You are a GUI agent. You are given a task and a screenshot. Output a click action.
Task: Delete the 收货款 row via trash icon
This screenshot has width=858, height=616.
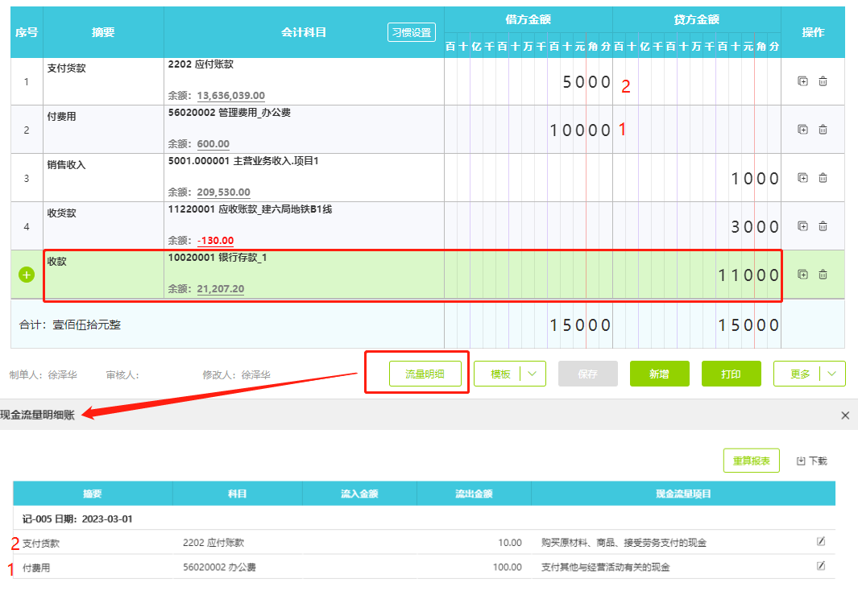click(x=823, y=226)
